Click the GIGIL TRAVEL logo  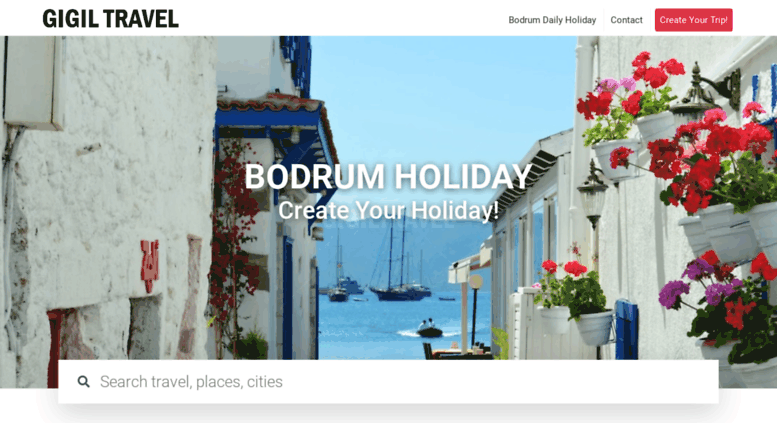click(x=111, y=19)
